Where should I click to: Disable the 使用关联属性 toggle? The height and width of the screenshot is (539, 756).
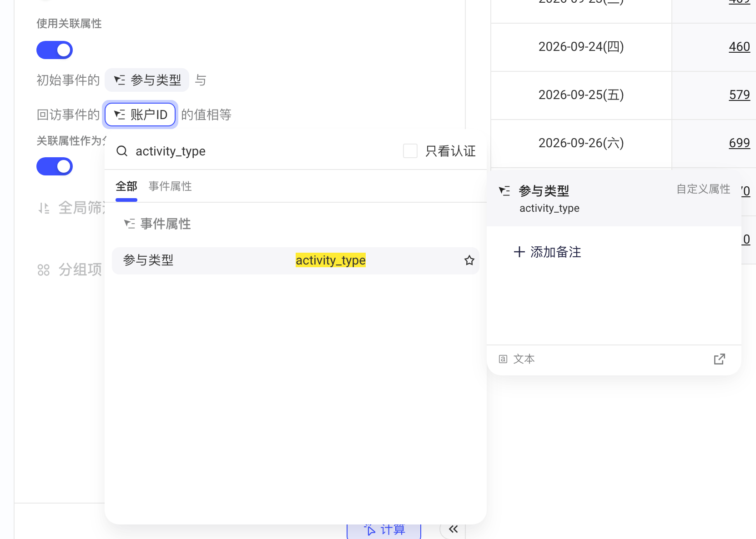point(55,50)
